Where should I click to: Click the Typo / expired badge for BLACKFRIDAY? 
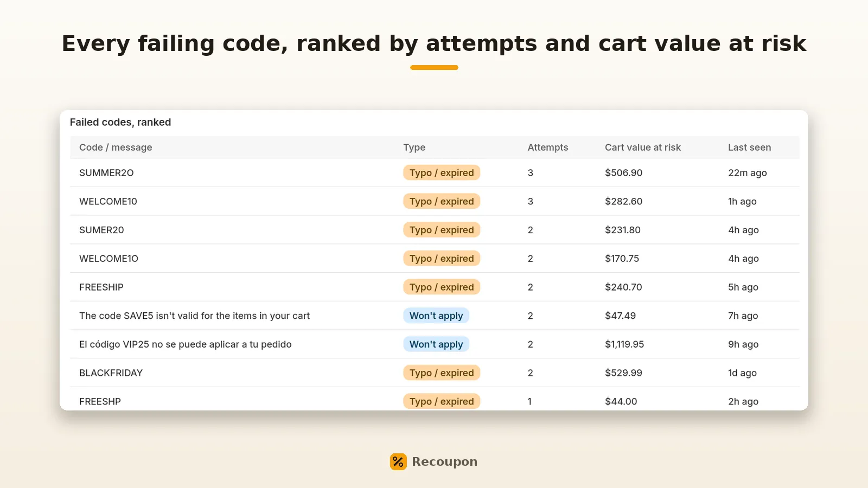pyautogui.click(x=442, y=373)
